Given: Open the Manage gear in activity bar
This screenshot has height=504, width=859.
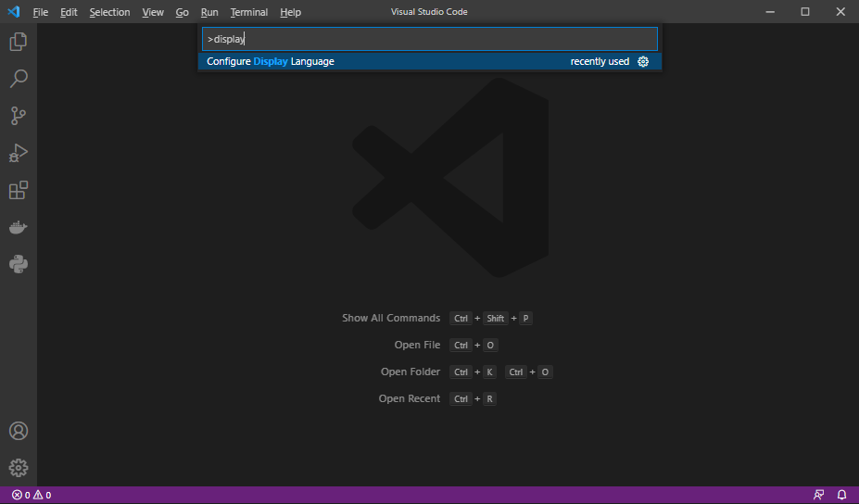Looking at the screenshot, I should [19, 468].
